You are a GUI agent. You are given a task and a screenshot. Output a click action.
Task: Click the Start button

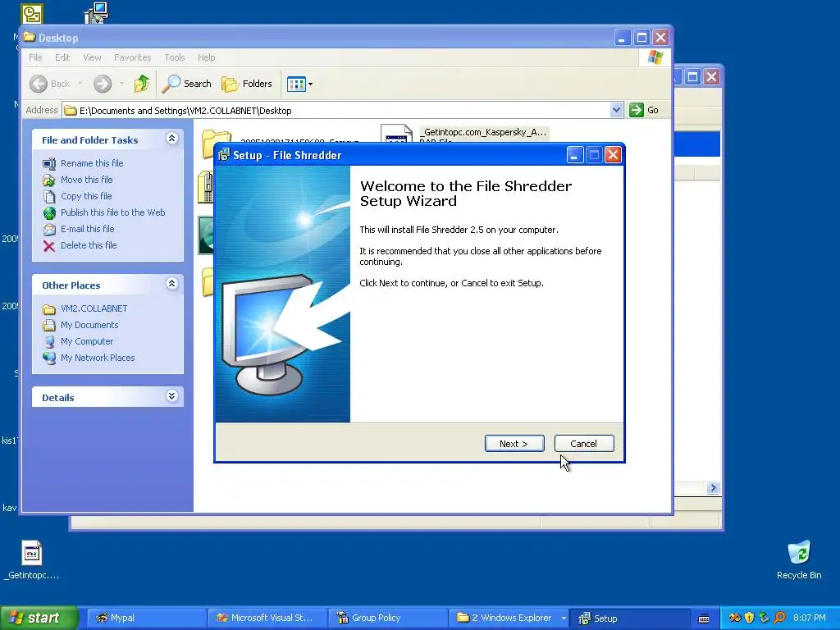(x=39, y=618)
